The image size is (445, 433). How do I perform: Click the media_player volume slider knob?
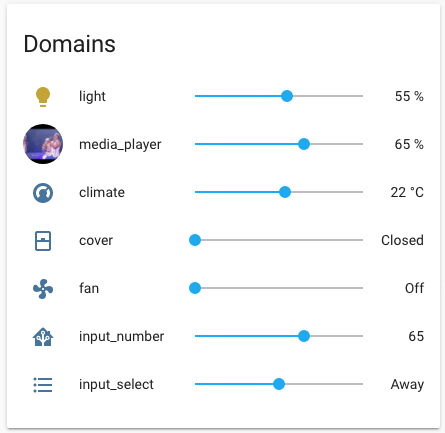pyautogui.click(x=304, y=144)
